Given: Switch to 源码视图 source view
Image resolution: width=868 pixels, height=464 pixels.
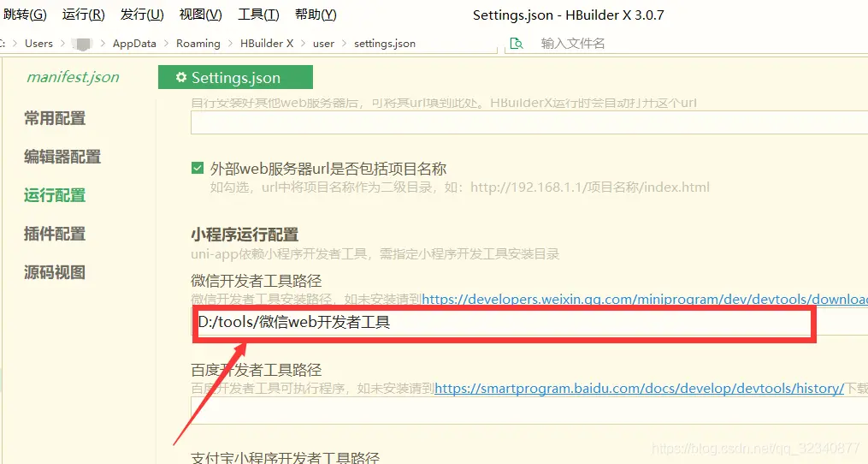Looking at the screenshot, I should (55, 272).
